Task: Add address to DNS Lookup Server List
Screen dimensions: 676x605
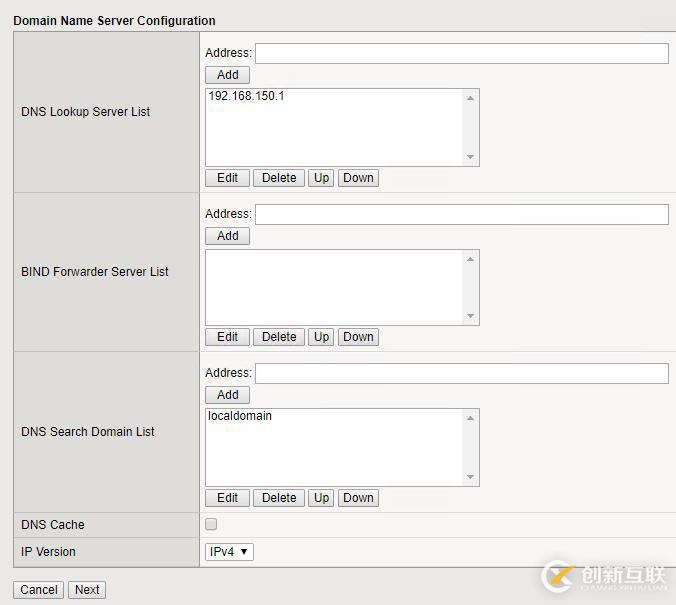Action: [228, 74]
